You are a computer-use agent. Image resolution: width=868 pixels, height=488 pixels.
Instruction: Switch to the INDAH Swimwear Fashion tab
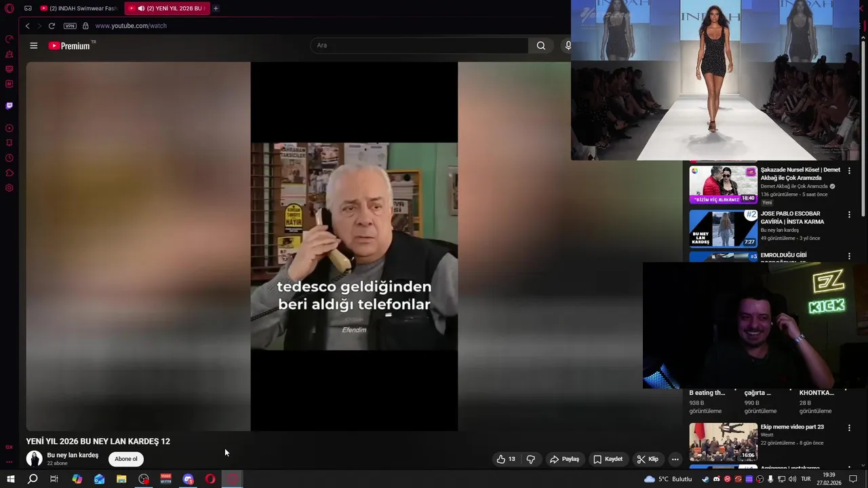tap(79, 8)
